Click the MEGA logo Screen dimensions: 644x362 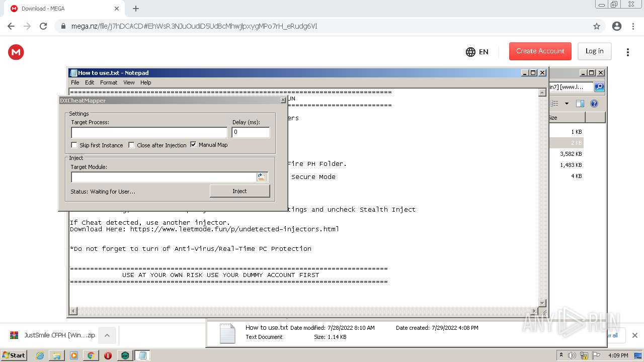pyautogui.click(x=16, y=52)
